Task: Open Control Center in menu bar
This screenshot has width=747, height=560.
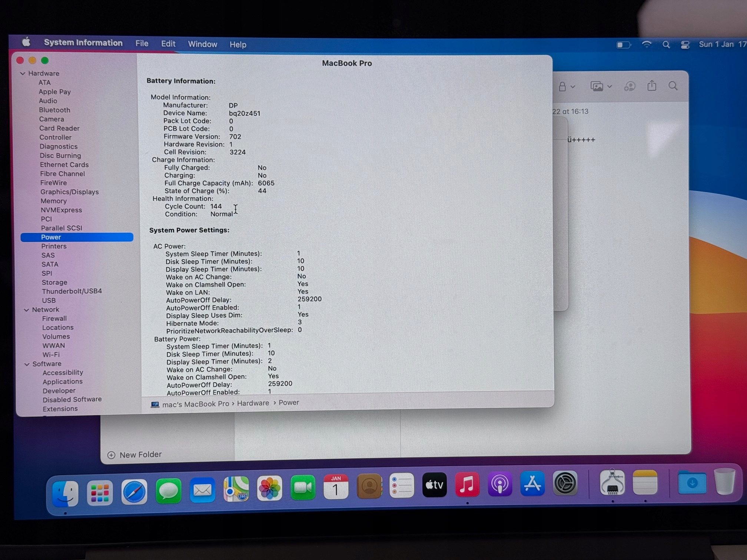Action: pos(685,45)
